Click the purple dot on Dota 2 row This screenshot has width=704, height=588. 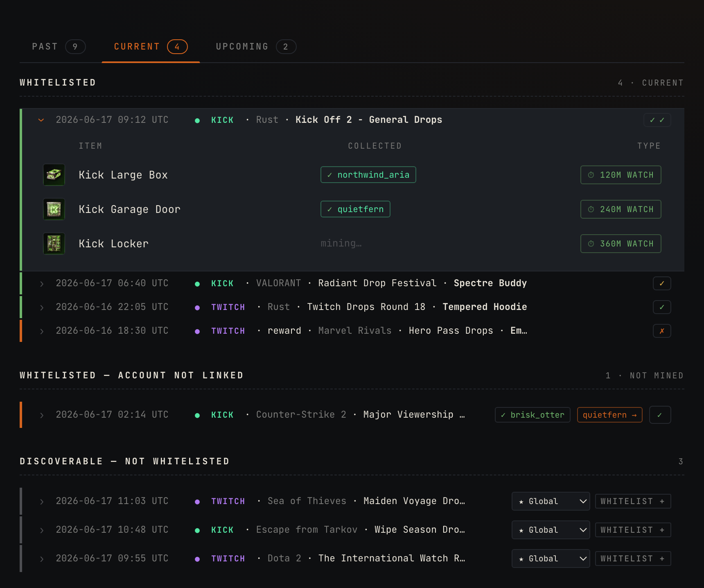pyautogui.click(x=197, y=559)
